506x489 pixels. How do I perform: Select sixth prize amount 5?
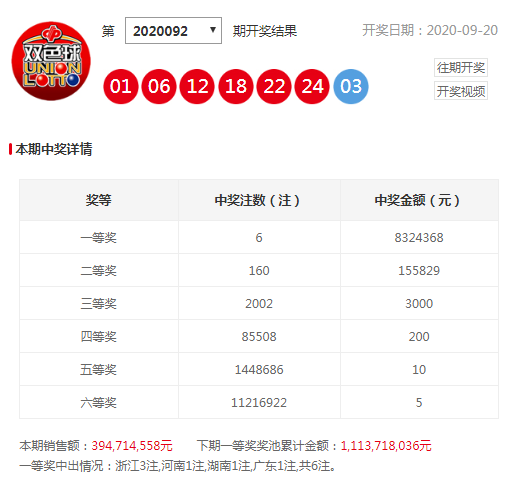pyautogui.click(x=419, y=403)
